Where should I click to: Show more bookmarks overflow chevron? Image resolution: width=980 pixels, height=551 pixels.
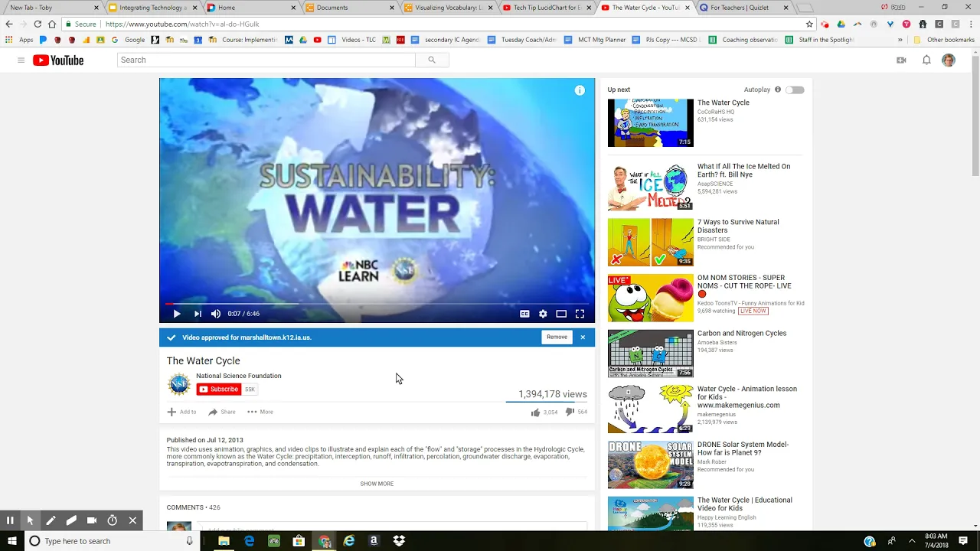coord(900,40)
